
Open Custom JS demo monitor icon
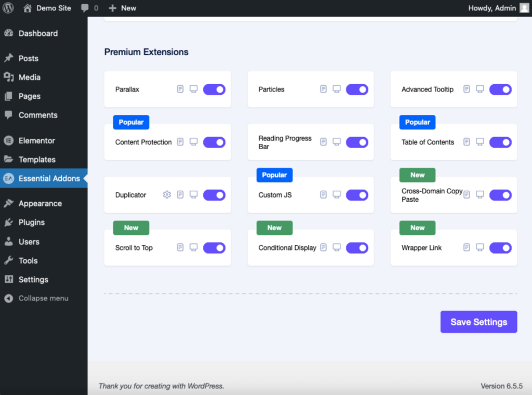click(x=337, y=195)
